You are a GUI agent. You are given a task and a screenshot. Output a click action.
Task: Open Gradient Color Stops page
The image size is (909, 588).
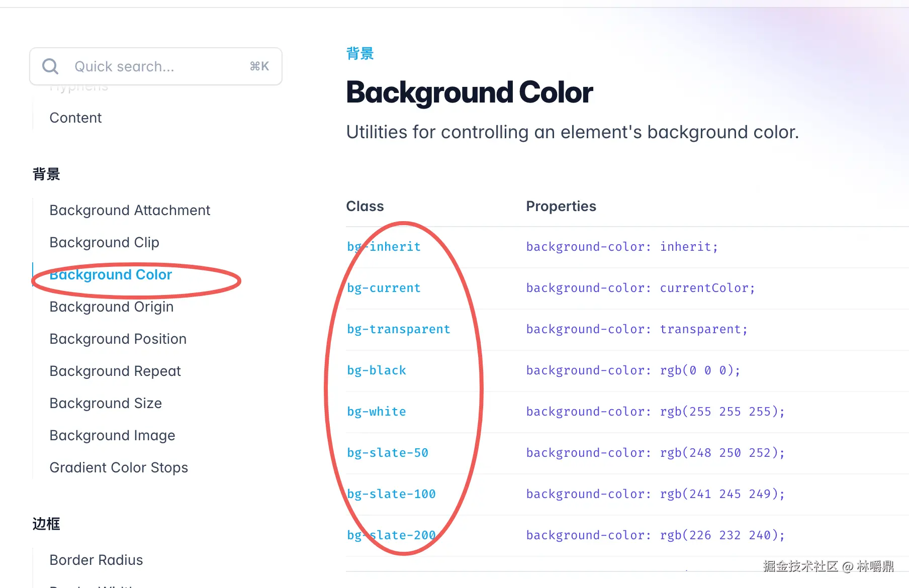pos(119,467)
